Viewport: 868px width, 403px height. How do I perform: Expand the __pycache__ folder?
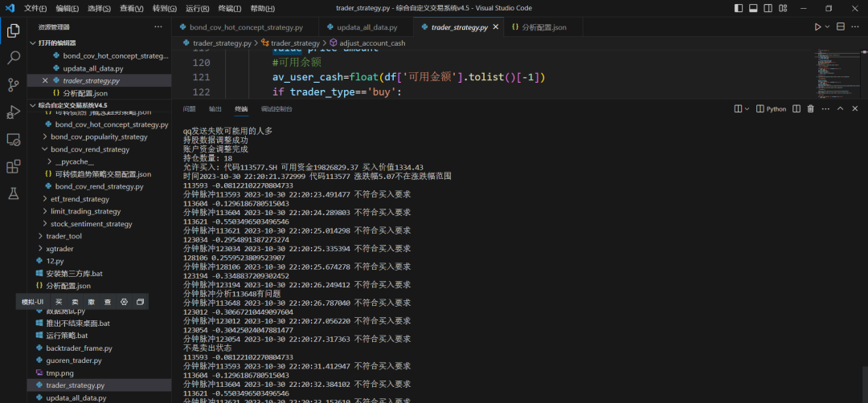coord(99,161)
